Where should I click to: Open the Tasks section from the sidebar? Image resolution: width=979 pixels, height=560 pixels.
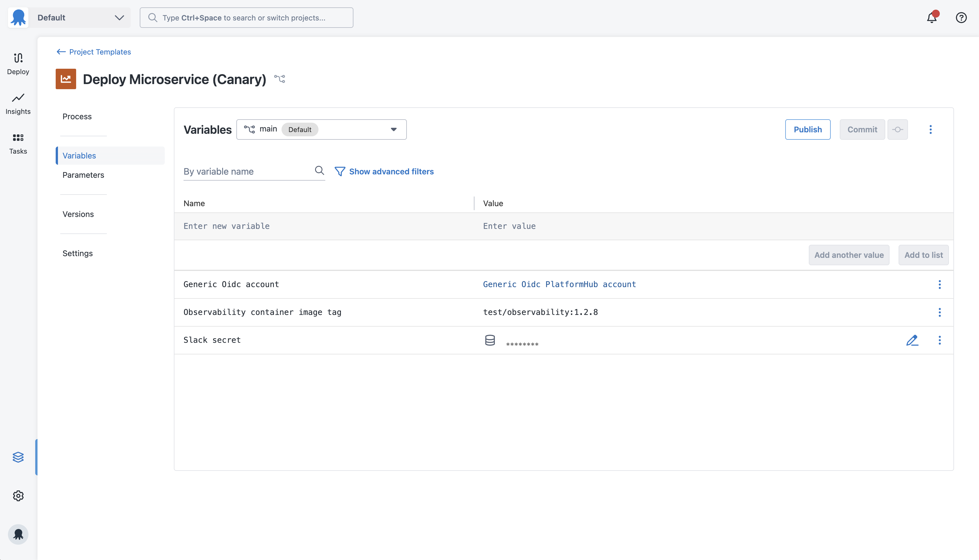(x=18, y=143)
